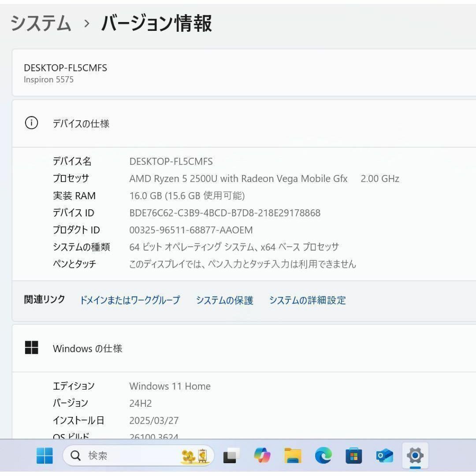Screen dimensions: 476x476
Task: Select the 2.00 GHz clock speed text
Action: coord(380,178)
